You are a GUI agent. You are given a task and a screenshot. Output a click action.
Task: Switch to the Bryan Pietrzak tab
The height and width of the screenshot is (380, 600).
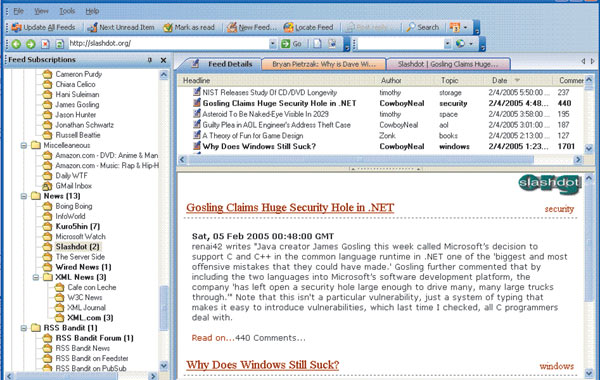[324, 64]
